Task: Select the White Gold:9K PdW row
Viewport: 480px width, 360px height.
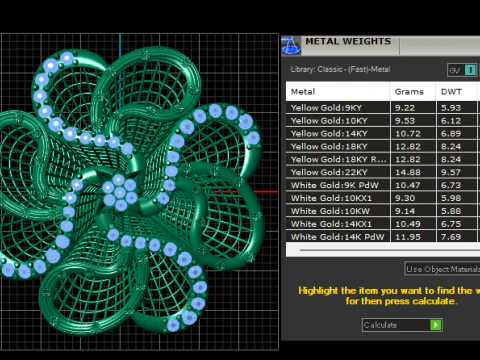Action: [383, 185]
